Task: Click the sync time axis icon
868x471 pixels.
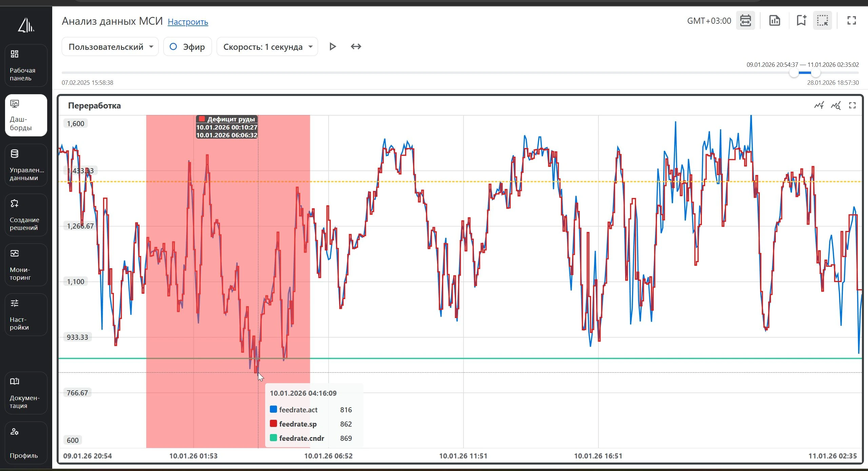Action: [745, 21]
